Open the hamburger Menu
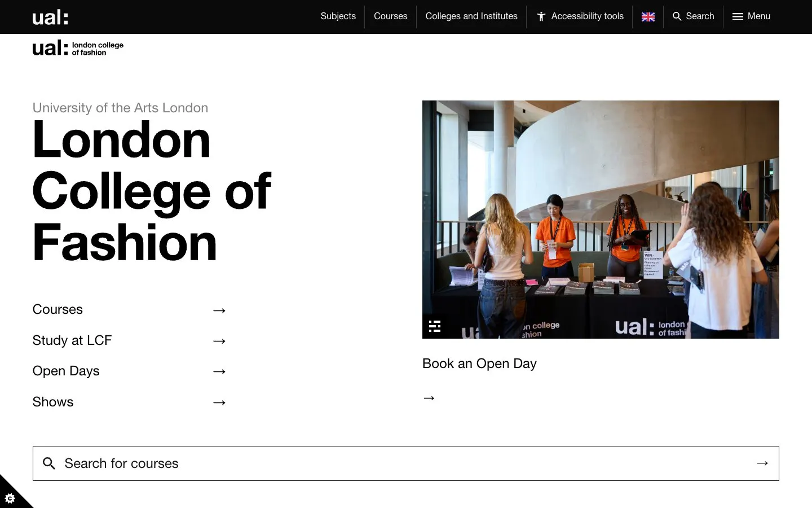 click(751, 16)
